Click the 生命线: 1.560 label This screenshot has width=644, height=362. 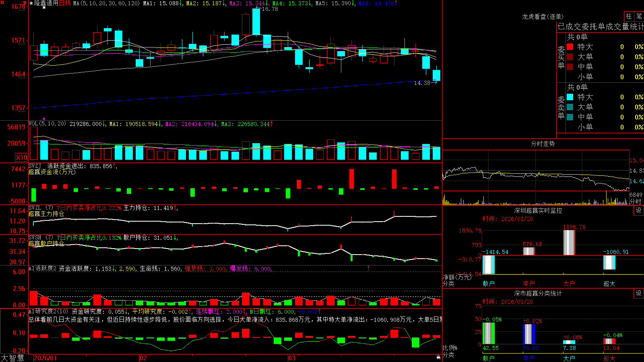point(160,269)
